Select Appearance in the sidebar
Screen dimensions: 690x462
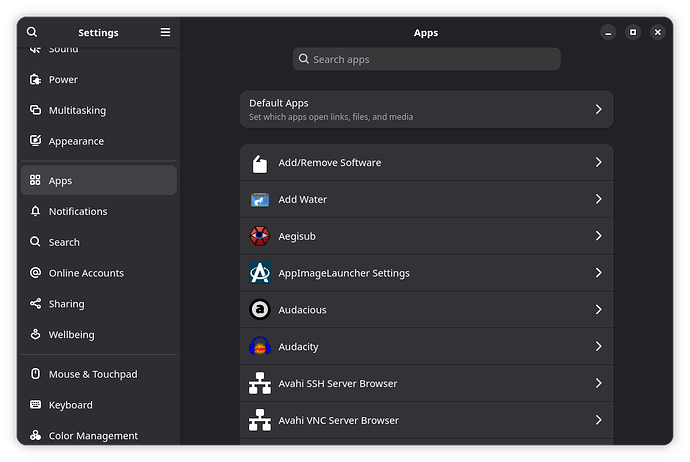99,141
